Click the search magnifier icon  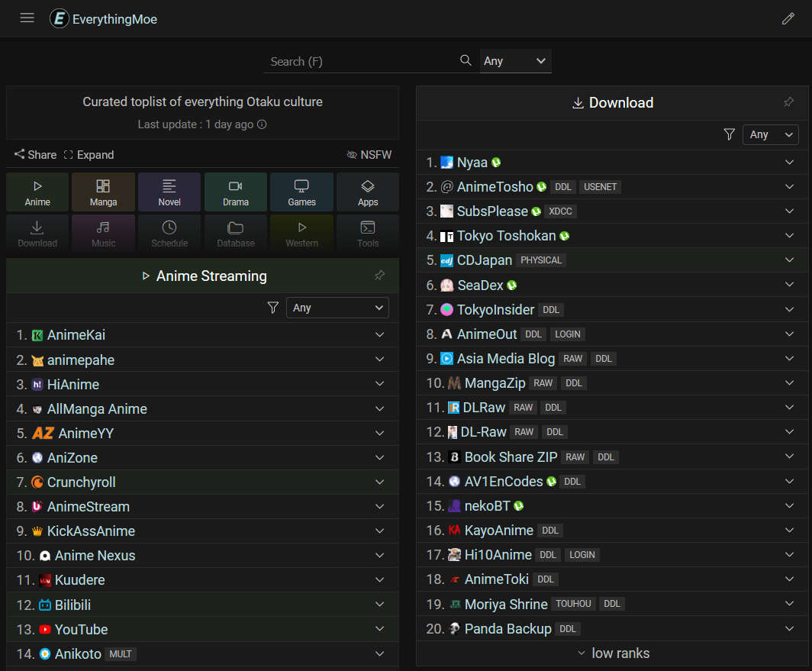pos(466,60)
